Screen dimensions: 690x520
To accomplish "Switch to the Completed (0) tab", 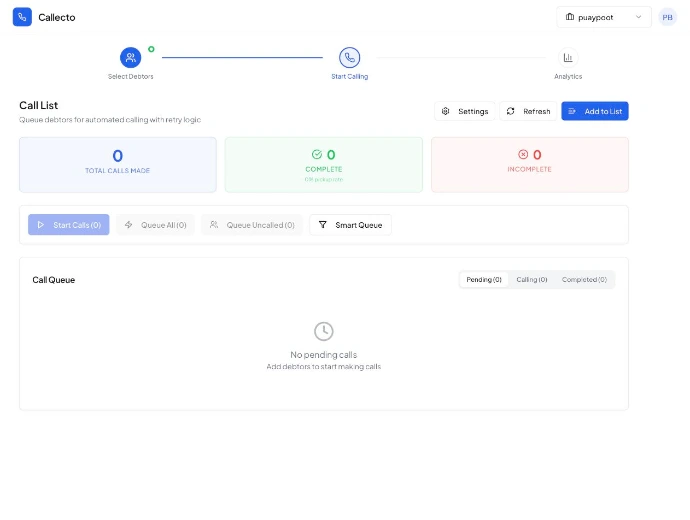I will point(584,279).
